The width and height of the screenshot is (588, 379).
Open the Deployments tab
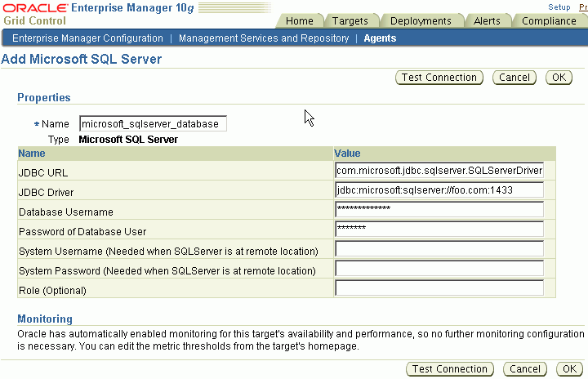(421, 21)
